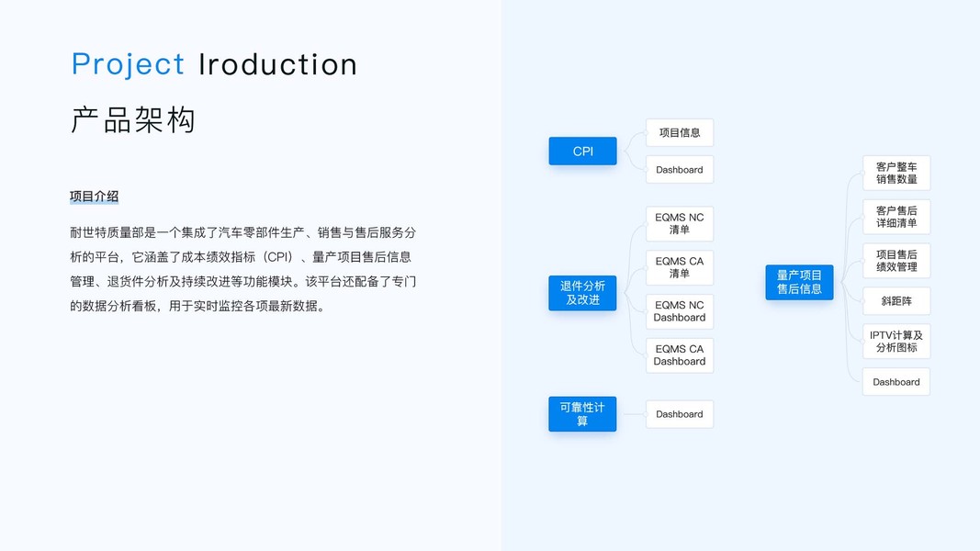The width and height of the screenshot is (980, 551).
Task: Click the blue CPI node
Action: coord(582,152)
